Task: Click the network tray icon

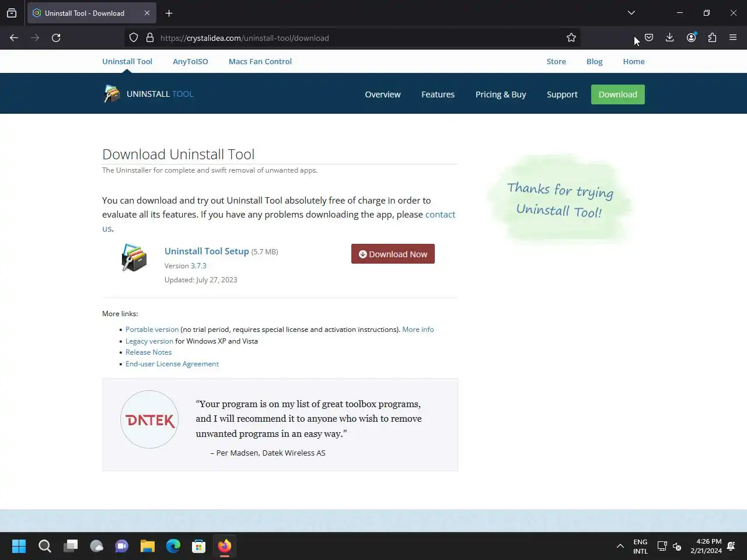Action: tap(662, 547)
